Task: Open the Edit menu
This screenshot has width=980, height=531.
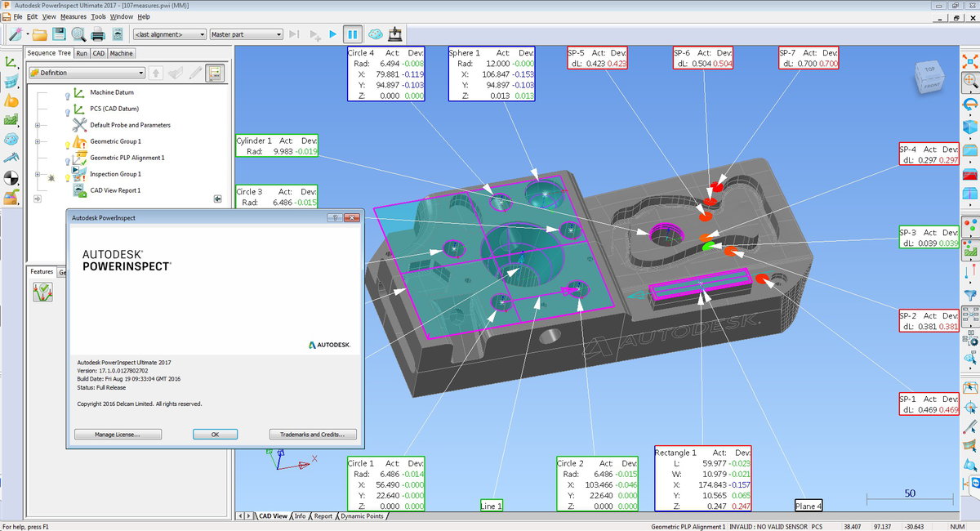Action: pyautogui.click(x=31, y=16)
